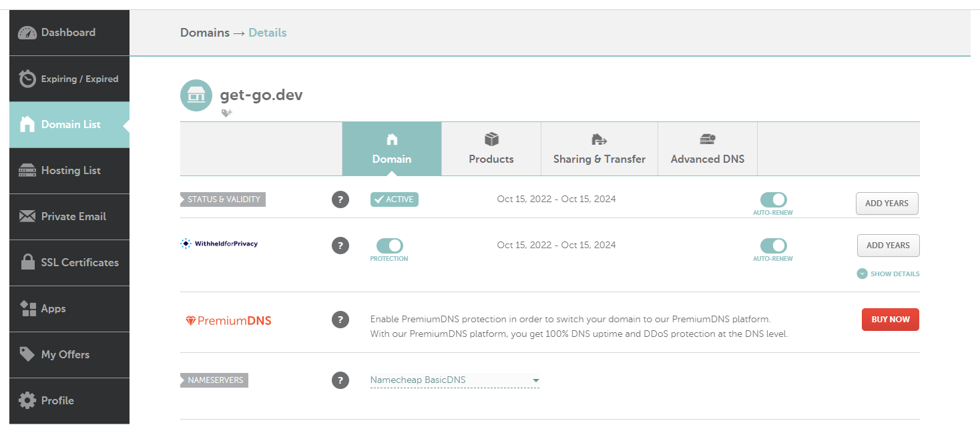Open Private Email envelope icon
This screenshot has width=980, height=433.
click(x=27, y=217)
